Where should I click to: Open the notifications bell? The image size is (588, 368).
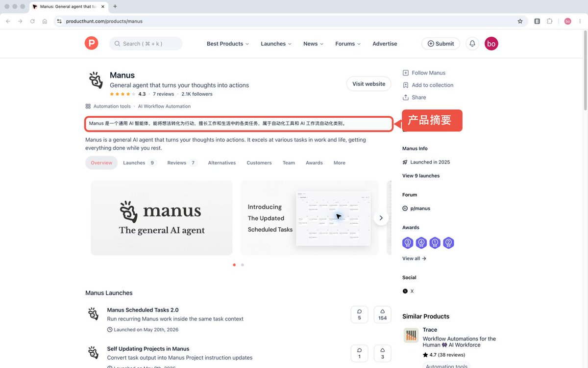[x=472, y=44]
